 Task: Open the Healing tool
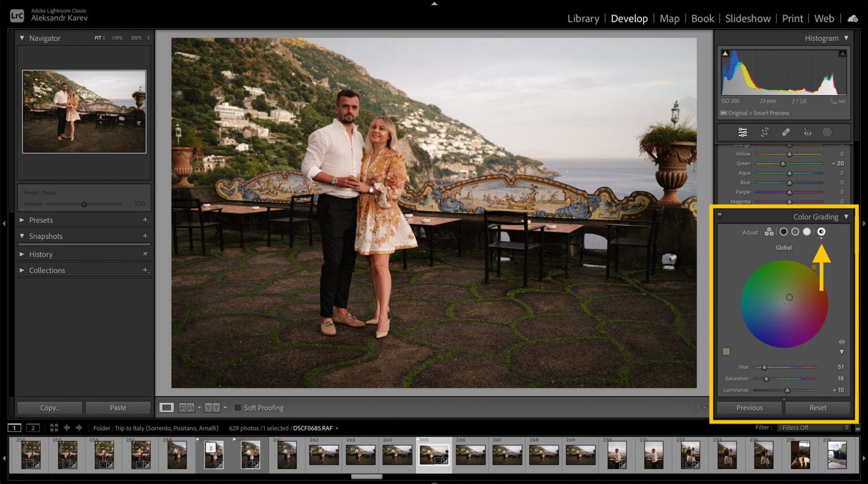click(785, 132)
